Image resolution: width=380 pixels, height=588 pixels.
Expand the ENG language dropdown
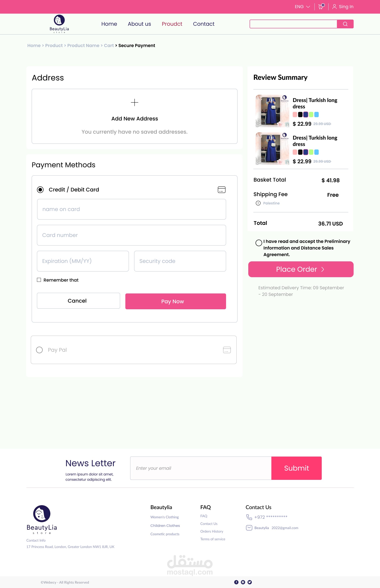tap(302, 7)
